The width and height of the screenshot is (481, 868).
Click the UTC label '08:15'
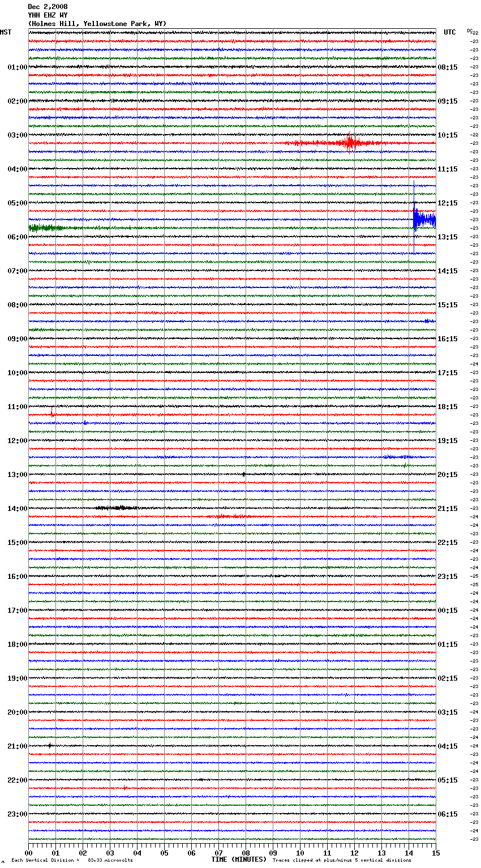click(448, 67)
